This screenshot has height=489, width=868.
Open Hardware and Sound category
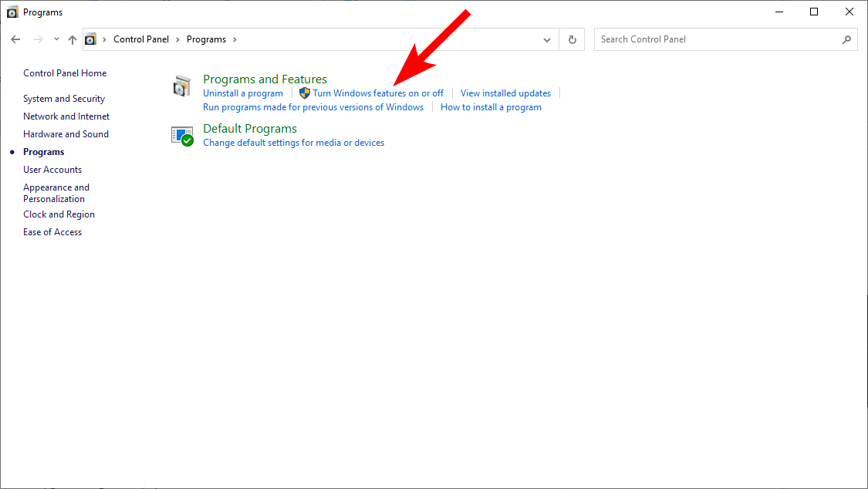[66, 134]
